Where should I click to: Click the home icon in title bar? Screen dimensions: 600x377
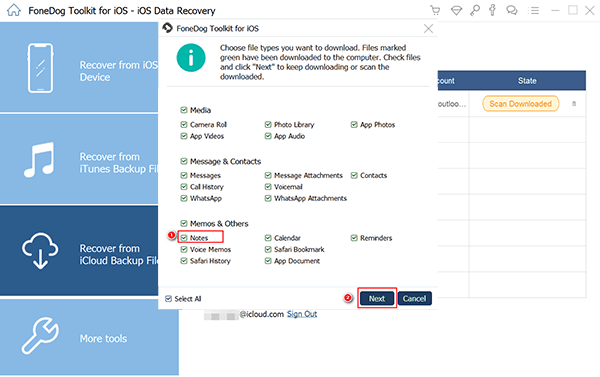14,10
